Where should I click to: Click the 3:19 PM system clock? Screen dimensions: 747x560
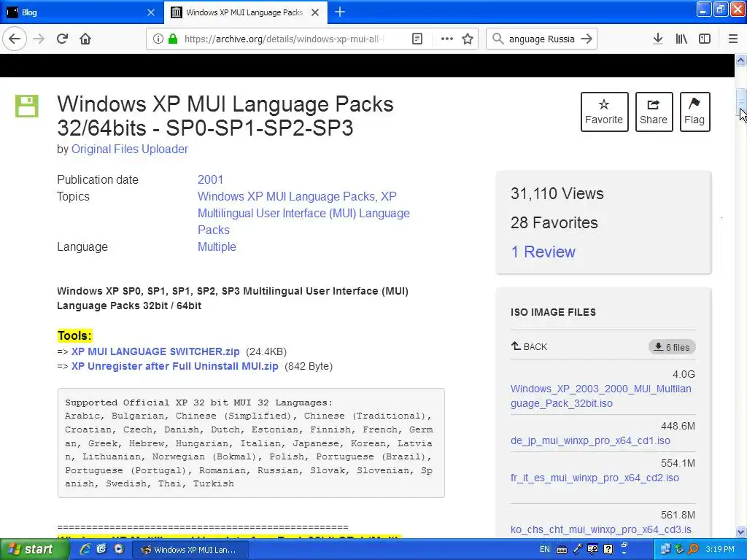(720, 549)
